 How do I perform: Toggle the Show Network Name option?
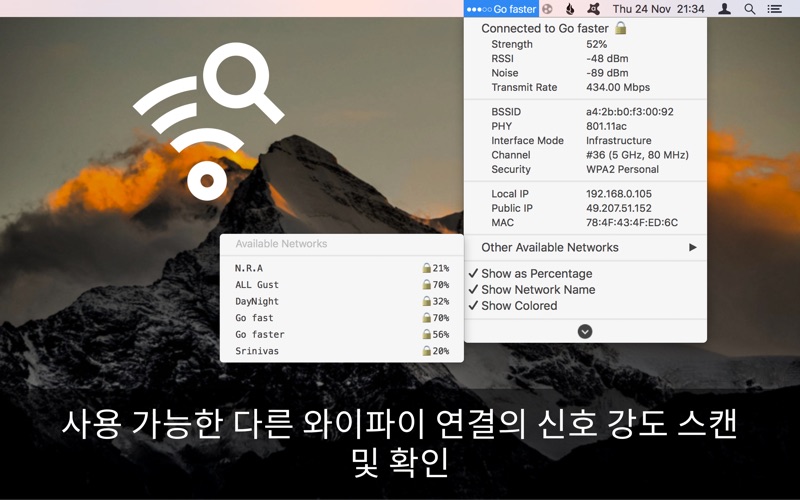tap(585, 290)
